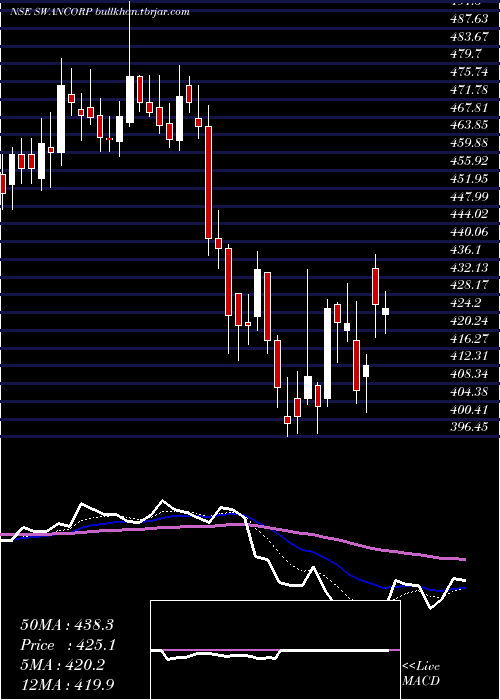Viewport: 500px width, 700px height.
Task: Click the 459.88 price axis label
Action: 469,142
